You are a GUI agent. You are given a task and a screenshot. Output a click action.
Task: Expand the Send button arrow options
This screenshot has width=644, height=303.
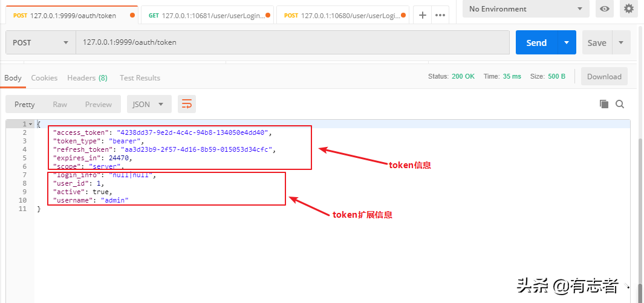567,43
